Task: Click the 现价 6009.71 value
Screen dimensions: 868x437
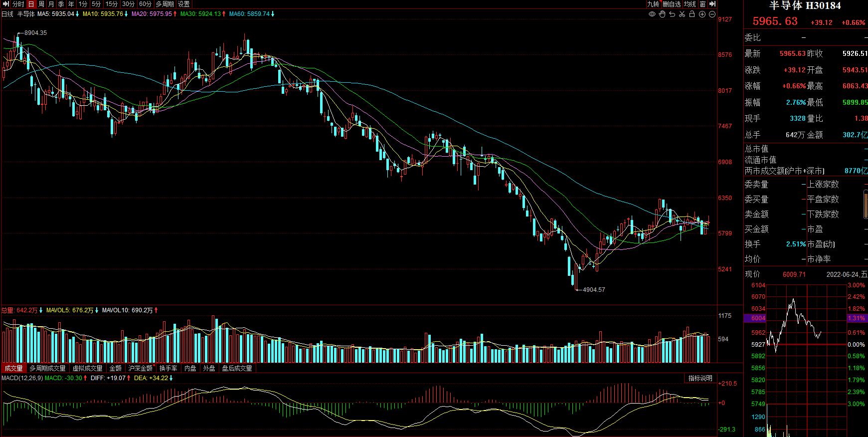Action: point(794,274)
